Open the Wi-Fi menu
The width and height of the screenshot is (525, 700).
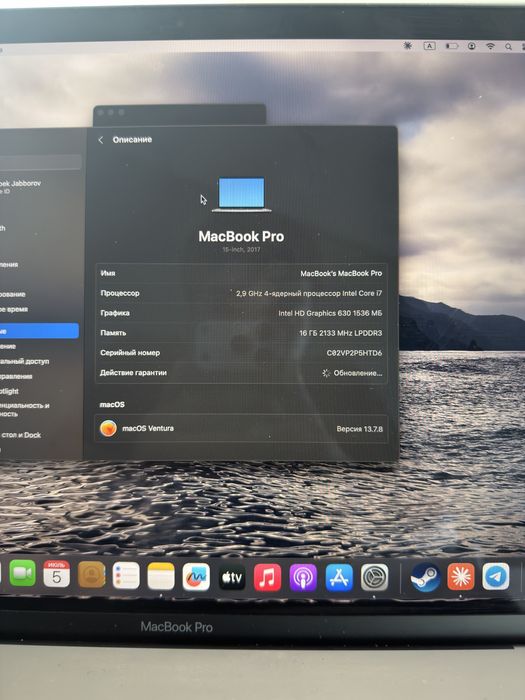coord(490,46)
